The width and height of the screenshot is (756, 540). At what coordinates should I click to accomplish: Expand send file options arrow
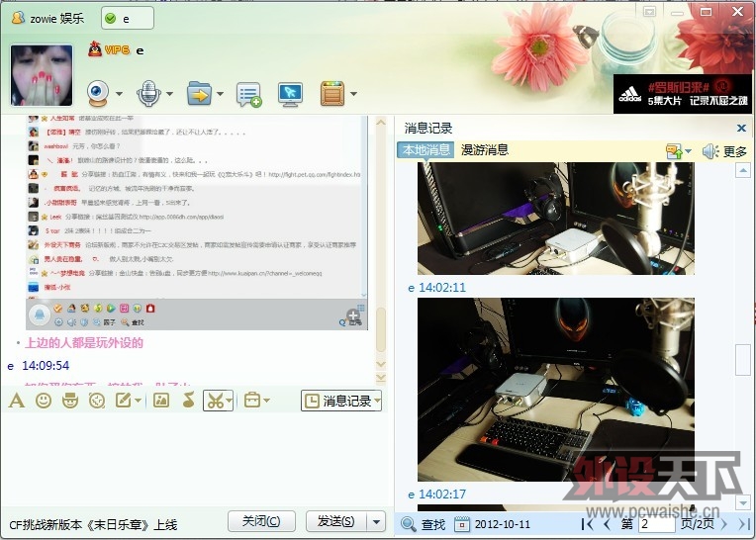(220, 94)
